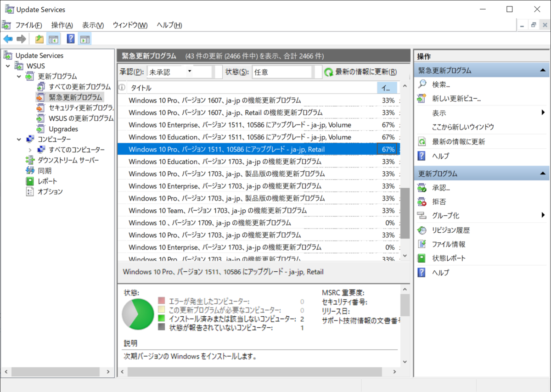Click 新しい更新ビュー... action

tap(456, 99)
